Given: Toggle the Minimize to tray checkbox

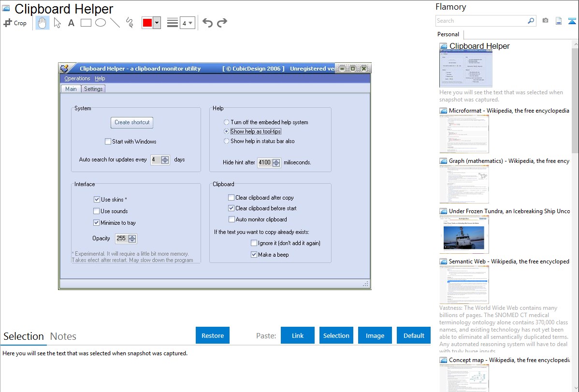Looking at the screenshot, I should pos(96,223).
